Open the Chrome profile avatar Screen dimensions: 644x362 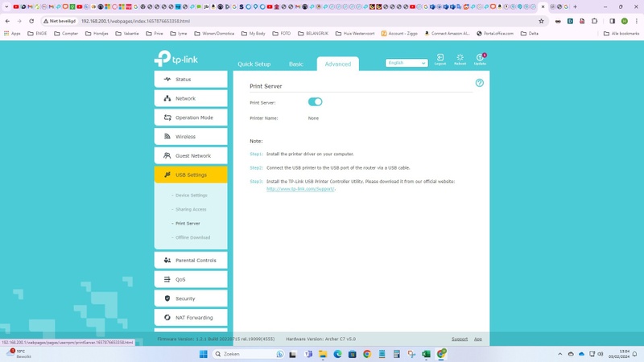click(x=625, y=21)
